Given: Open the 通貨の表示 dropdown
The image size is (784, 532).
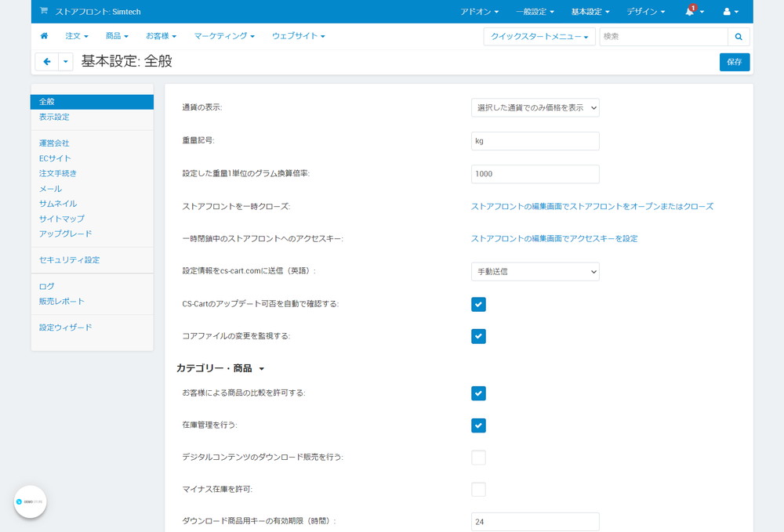Looking at the screenshot, I should 535,107.
